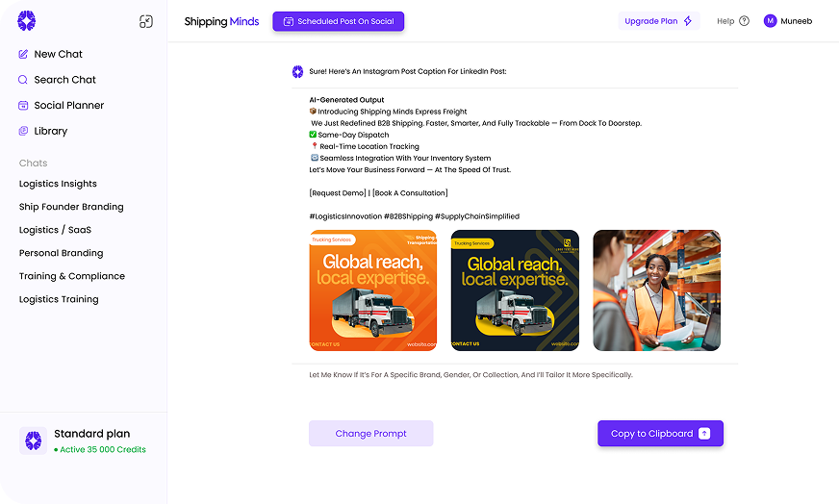Click the Help question mark icon
Viewport: 839px width, 504px height.
click(x=745, y=21)
